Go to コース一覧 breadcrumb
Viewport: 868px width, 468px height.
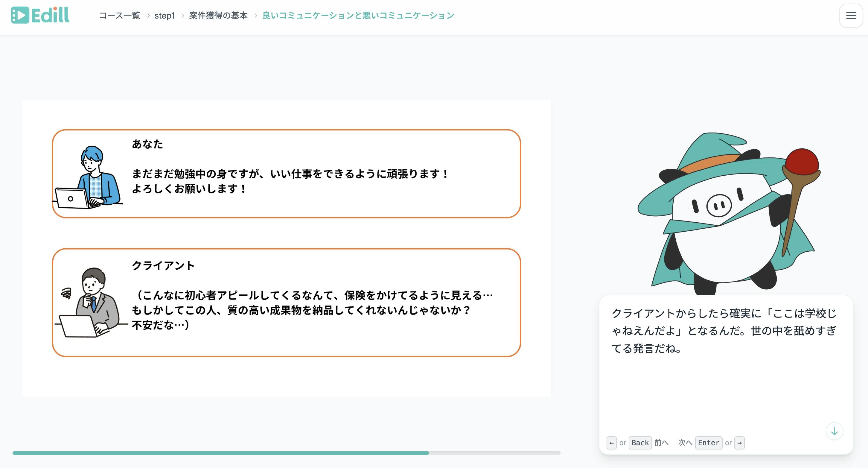click(120, 16)
